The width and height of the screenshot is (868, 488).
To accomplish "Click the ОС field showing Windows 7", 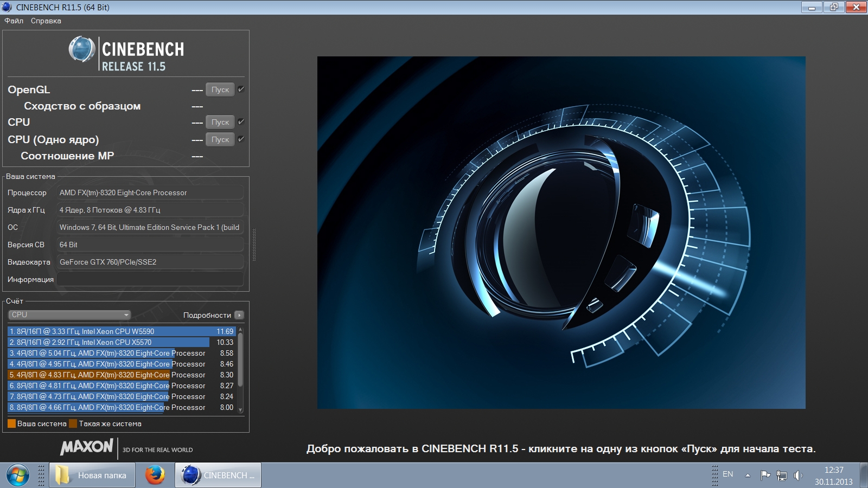I will [150, 227].
